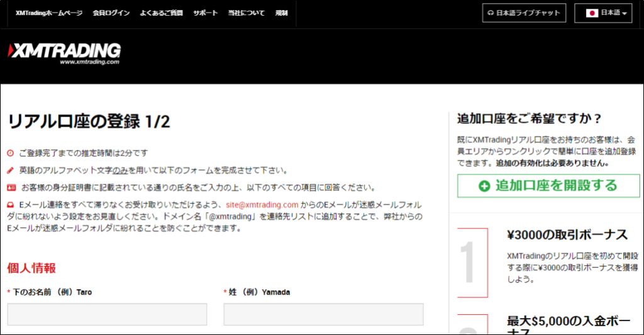The image size is (644, 335).
Task: Click the 追加の有効化は必要ありません bold text
Action: click(x=552, y=163)
